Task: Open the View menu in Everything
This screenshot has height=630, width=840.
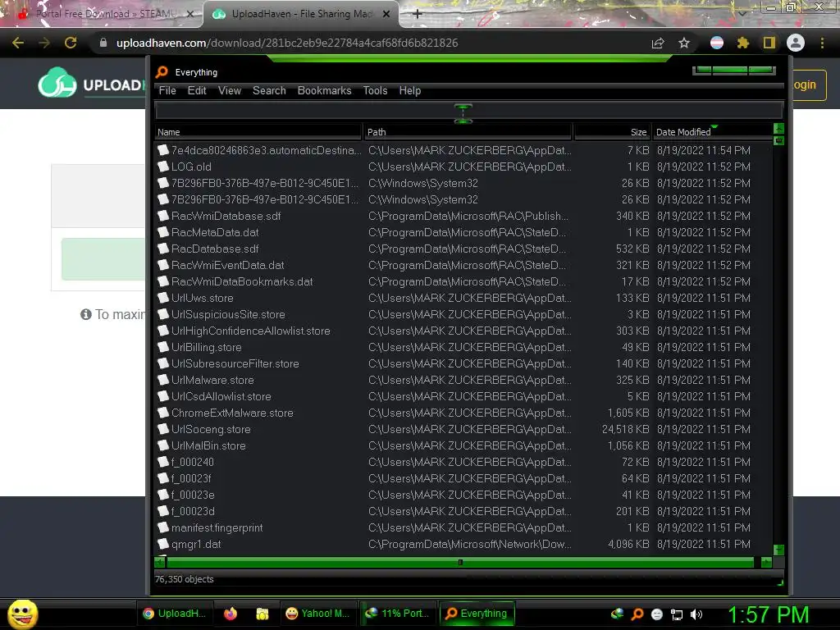Action: (x=230, y=90)
